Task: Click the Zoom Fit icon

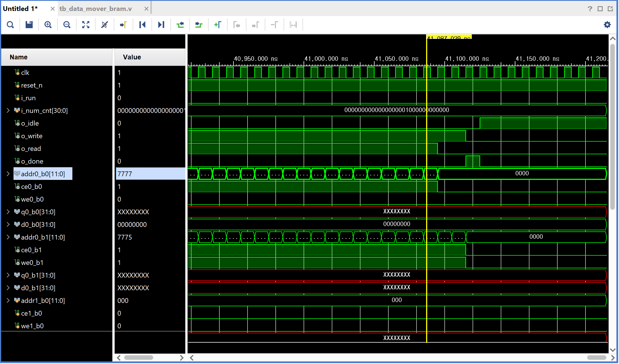Action: [x=86, y=25]
